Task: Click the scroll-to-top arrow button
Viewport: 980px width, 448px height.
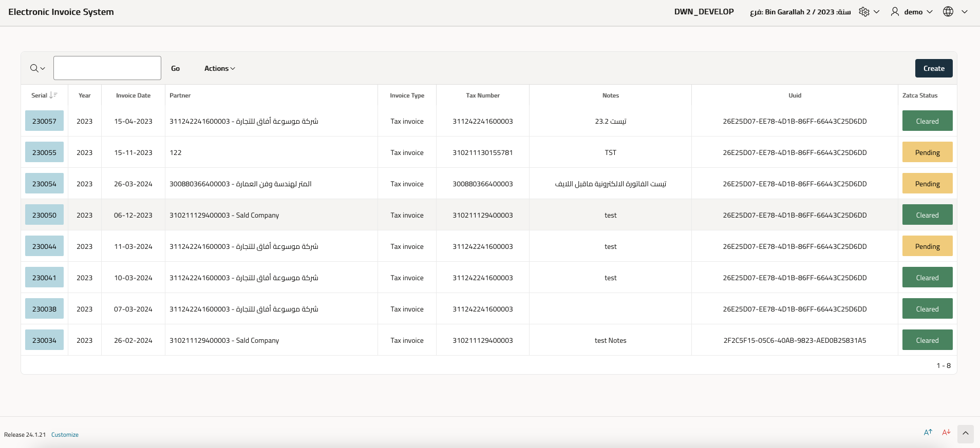Action: (x=966, y=434)
